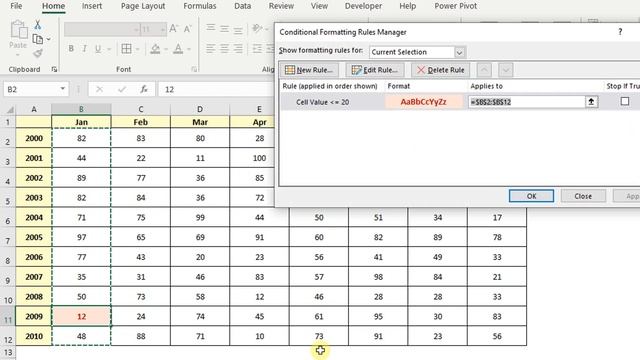Click the Middle Align icon
Screen dimensions: 640x360
click(x=224, y=29)
